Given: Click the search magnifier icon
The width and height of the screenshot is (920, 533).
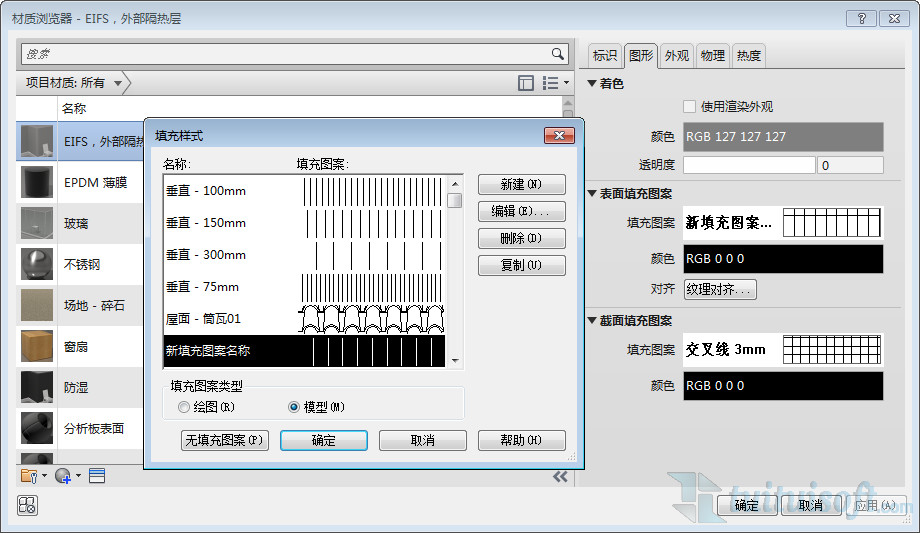Looking at the screenshot, I should pyautogui.click(x=557, y=54).
